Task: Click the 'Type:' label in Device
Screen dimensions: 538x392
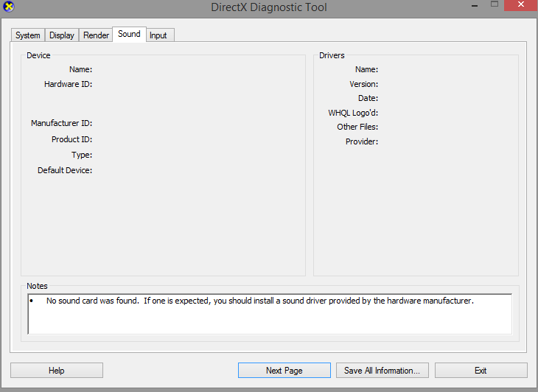Action: pos(82,155)
